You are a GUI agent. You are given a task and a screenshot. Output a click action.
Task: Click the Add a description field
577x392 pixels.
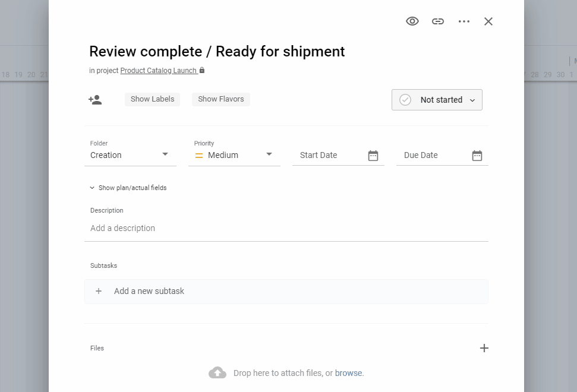[x=286, y=228]
